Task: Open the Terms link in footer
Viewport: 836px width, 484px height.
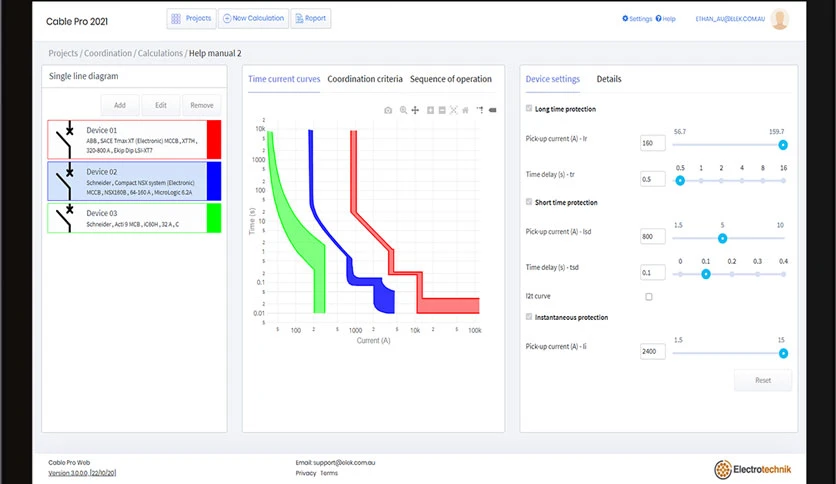Action: (x=329, y=473)
